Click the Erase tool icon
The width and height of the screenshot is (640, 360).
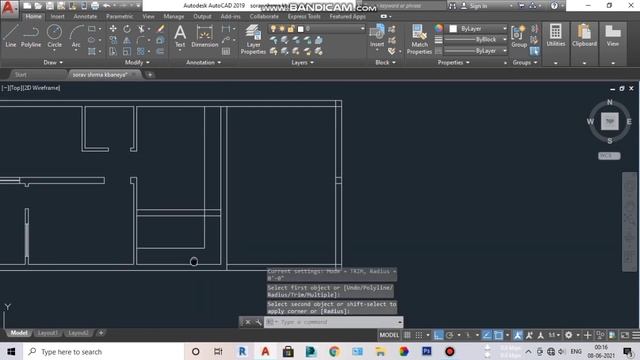(160, 29)
